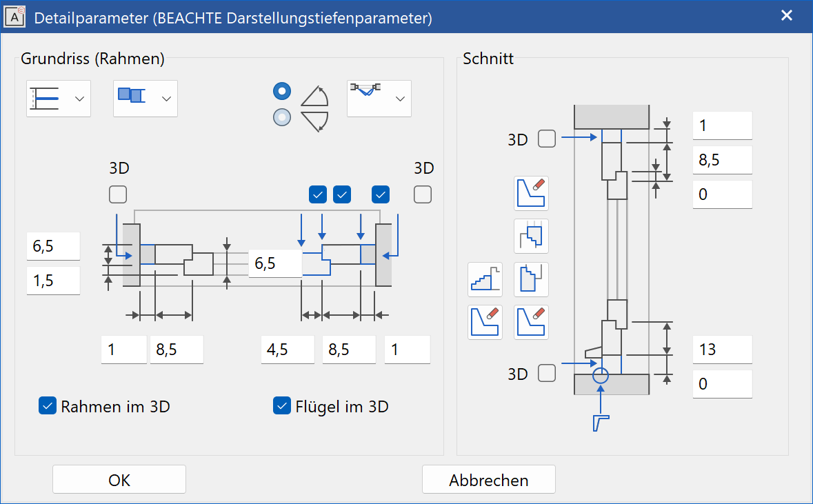Click the Abbrechen button

click(x=488, y=480)
